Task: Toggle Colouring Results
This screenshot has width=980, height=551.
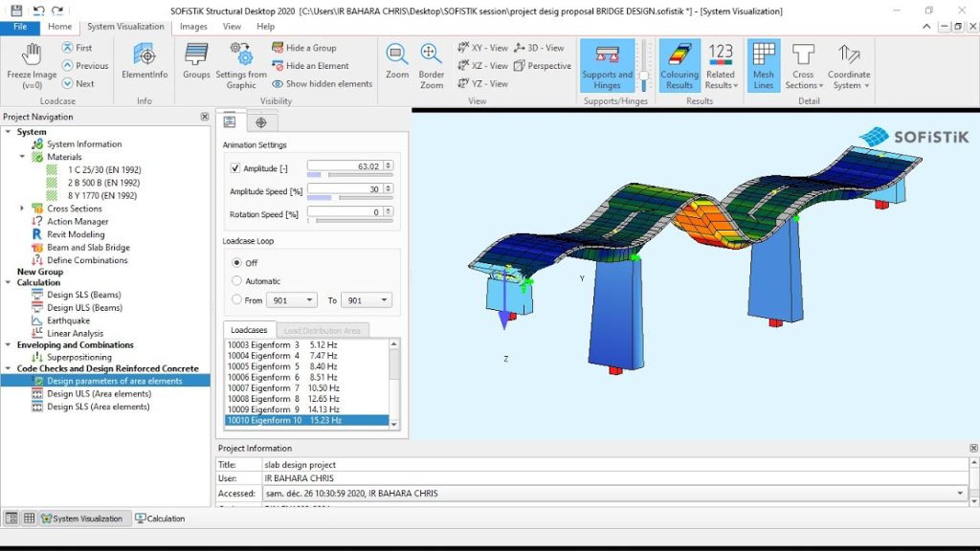Action: [x=679, y=66]
